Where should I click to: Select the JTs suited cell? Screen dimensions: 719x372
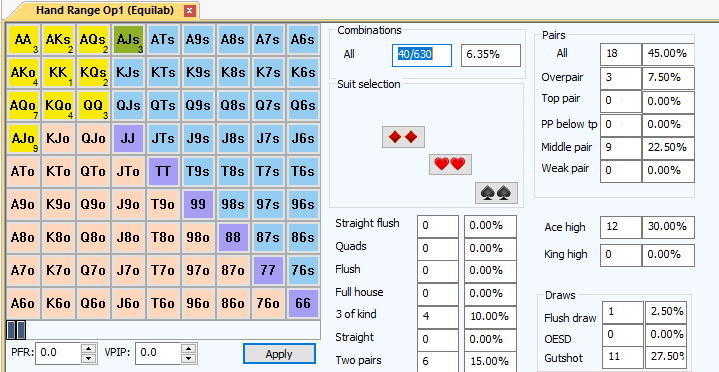pos(163,139)
